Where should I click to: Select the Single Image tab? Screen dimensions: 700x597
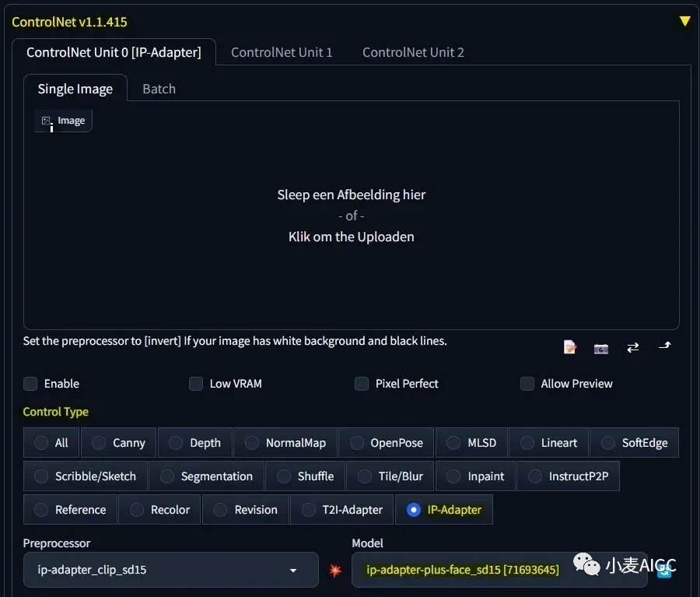75,89
